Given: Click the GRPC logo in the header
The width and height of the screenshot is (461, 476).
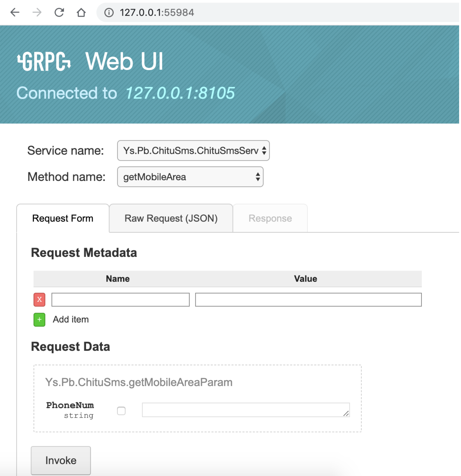Looking at the screenshot, I should 44,62.
